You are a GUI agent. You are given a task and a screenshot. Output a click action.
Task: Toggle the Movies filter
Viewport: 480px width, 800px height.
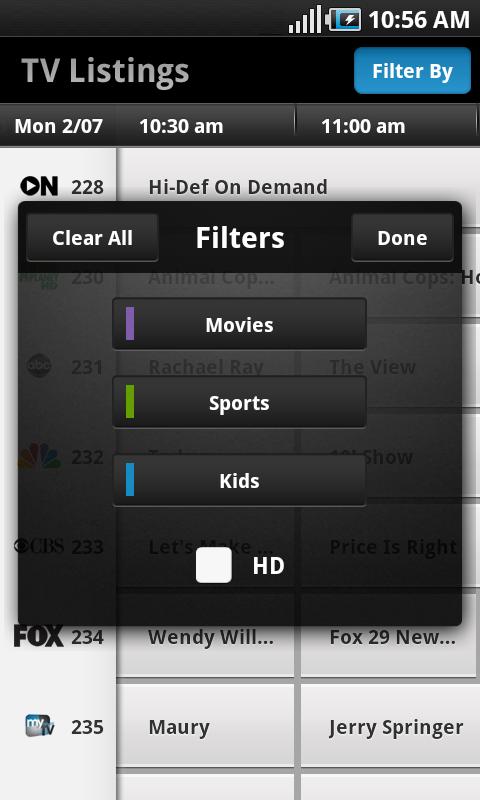click(239, 324)
